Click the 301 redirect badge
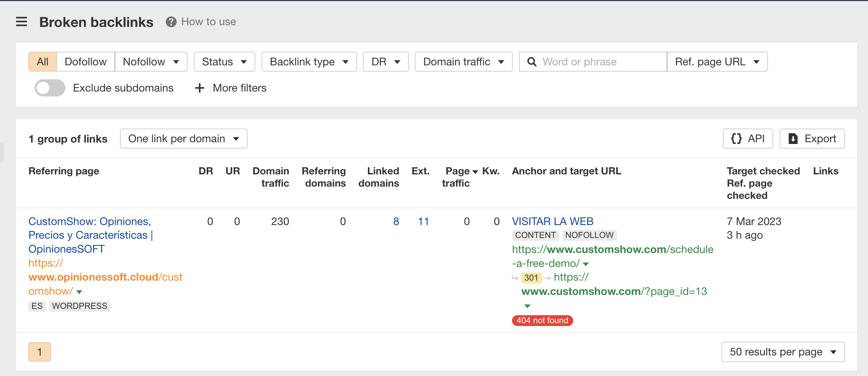This screenshot has height=376, width=868. tap(531, 278)
